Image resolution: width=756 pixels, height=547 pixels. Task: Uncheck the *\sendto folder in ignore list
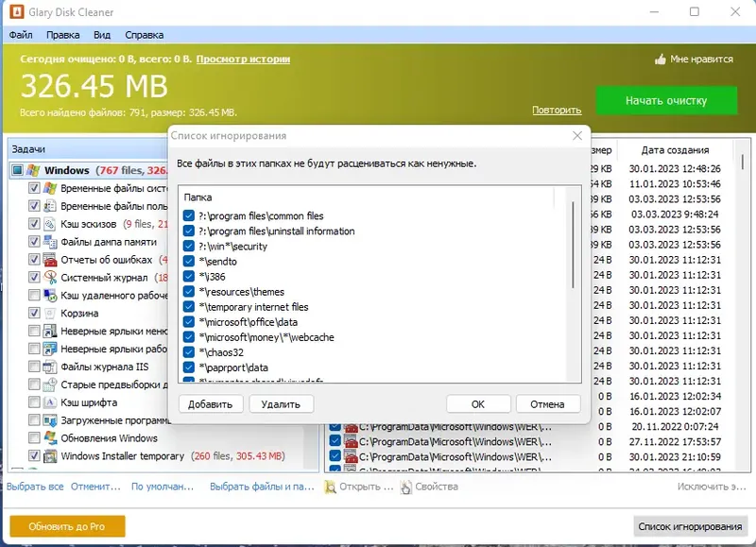coord(189,261)
